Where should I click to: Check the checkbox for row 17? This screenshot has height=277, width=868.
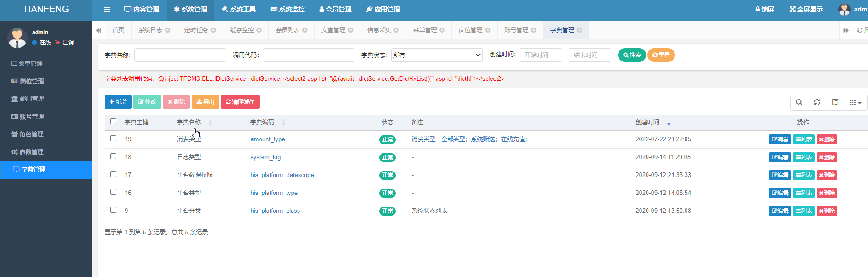113,174
